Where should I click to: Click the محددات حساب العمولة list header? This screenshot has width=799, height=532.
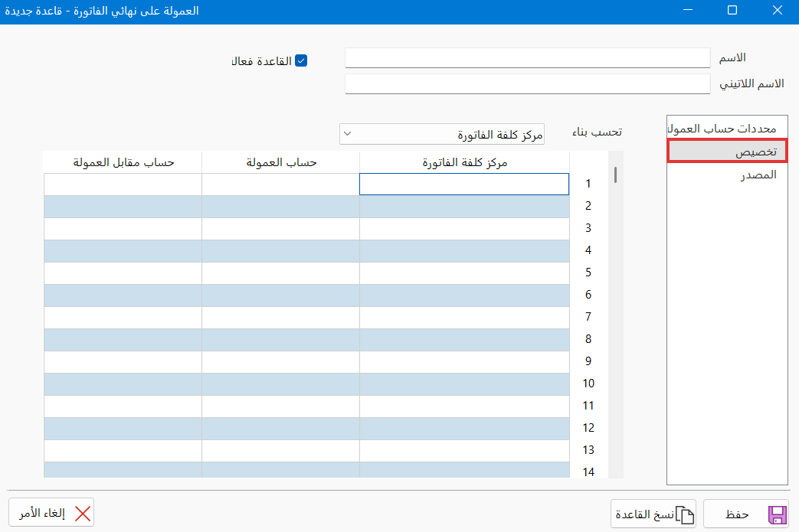click(727, 127)
